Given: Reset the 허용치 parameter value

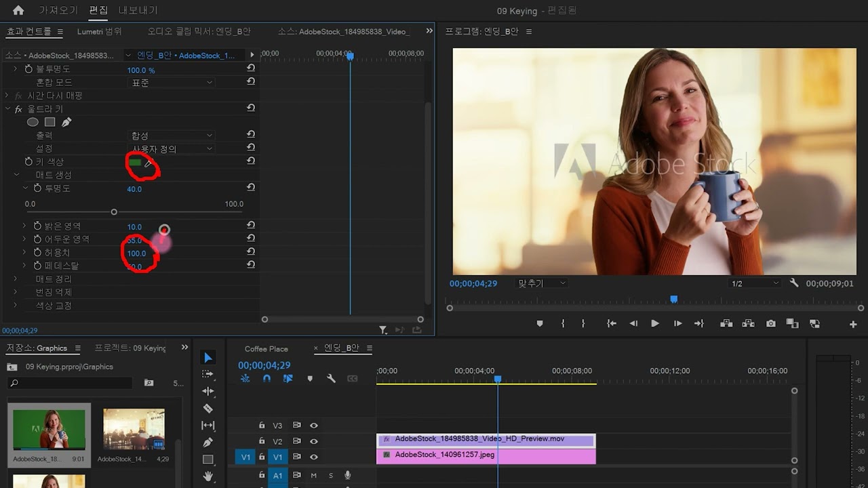Looking at the screenshot, I should click(251, 252).
